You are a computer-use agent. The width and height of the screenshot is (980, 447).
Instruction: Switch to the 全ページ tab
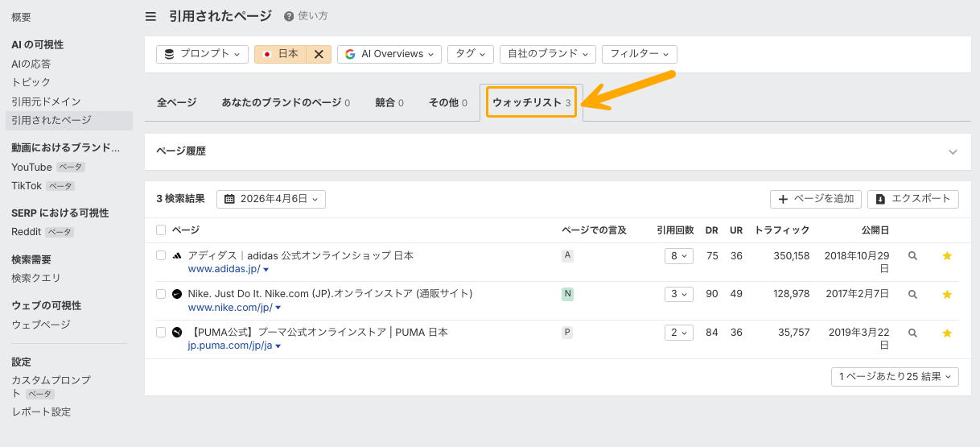tap(176, 103)
